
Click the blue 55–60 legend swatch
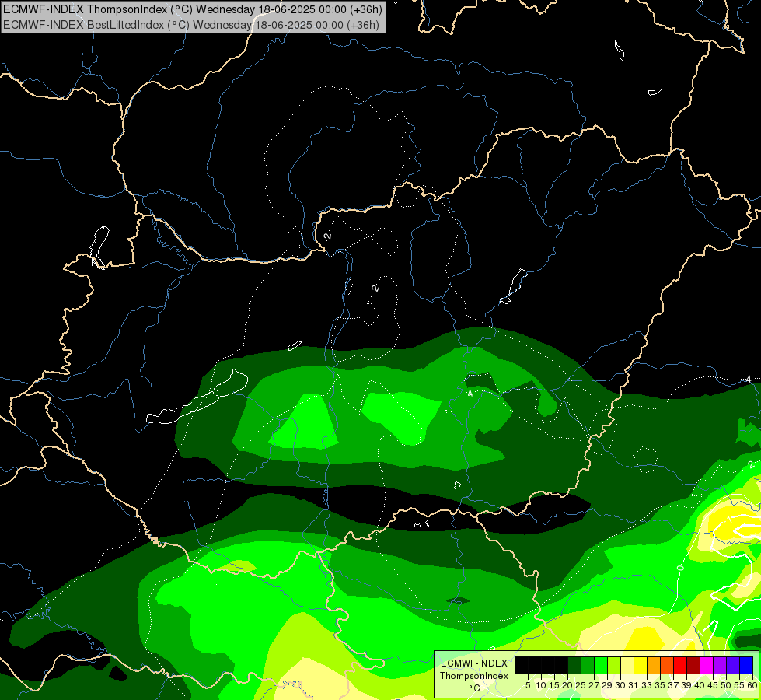point(746,665)
